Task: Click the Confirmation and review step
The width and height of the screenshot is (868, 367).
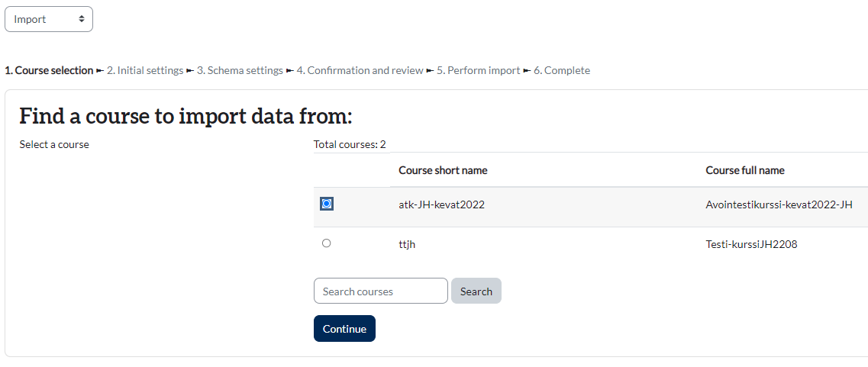Action: (x=360, y=70)
